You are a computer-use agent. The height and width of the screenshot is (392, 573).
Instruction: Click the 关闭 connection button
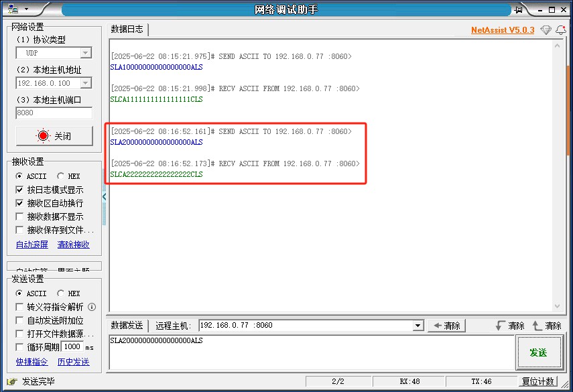(x=54, y=136)
